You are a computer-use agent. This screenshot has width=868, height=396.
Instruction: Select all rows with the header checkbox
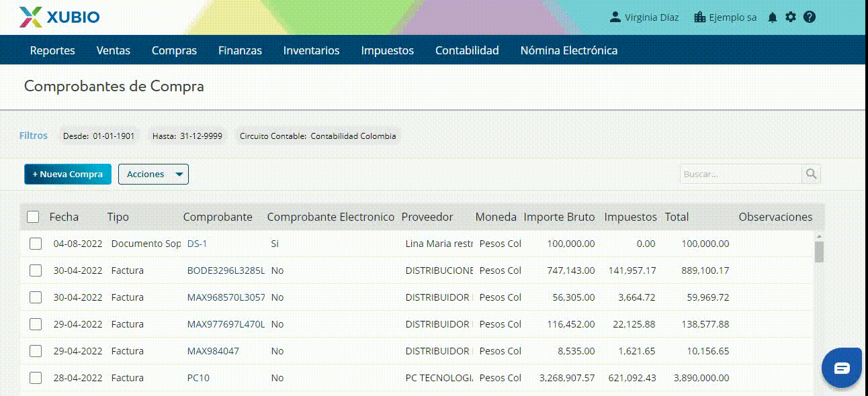(x=33, y=217)
